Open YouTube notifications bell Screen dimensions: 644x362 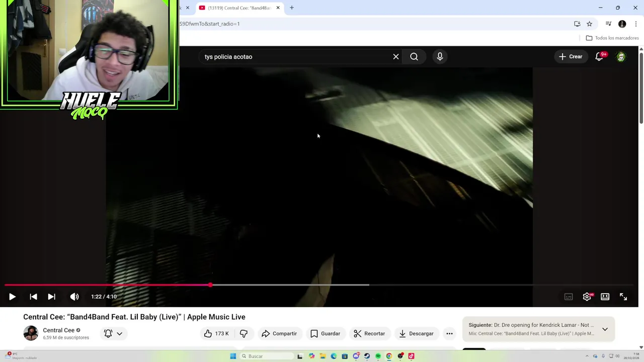click(x=599, y=57)
